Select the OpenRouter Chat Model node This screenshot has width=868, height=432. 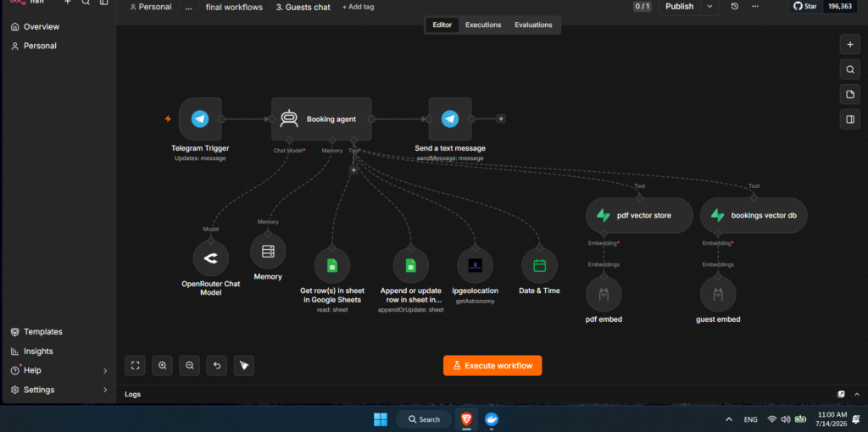tap(211, 258)
